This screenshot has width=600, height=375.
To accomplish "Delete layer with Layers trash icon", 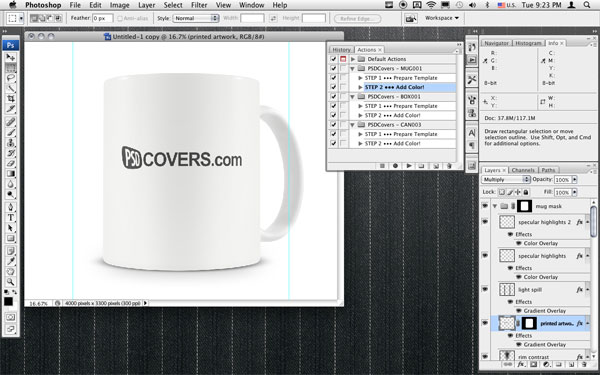I will (584, 365).
